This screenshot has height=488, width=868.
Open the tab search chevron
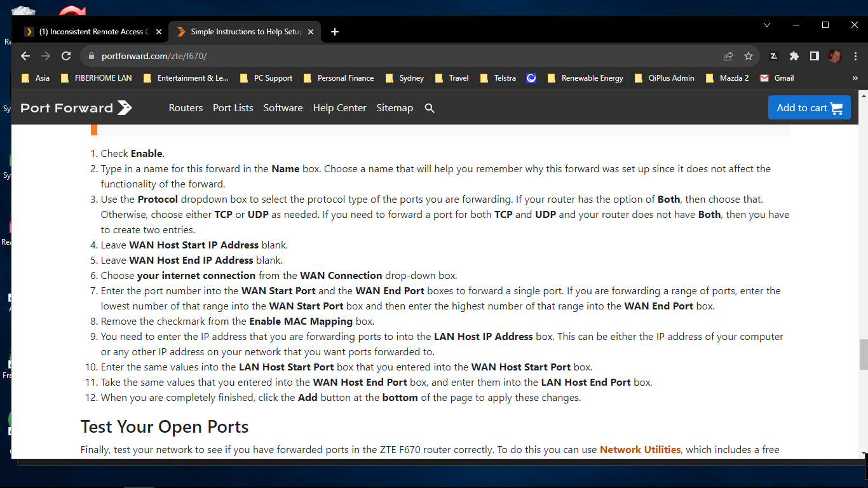tap(767, 25)
